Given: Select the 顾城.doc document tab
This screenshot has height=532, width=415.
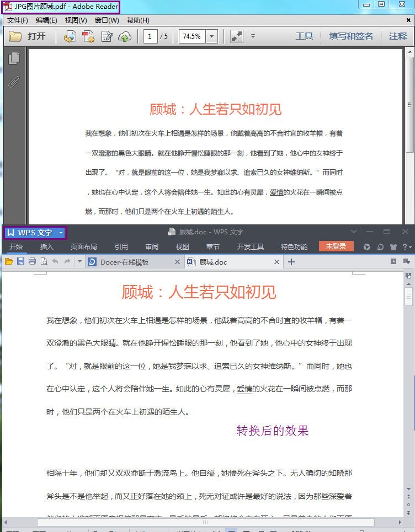Looking at the screenshot, I should [233, 262].
